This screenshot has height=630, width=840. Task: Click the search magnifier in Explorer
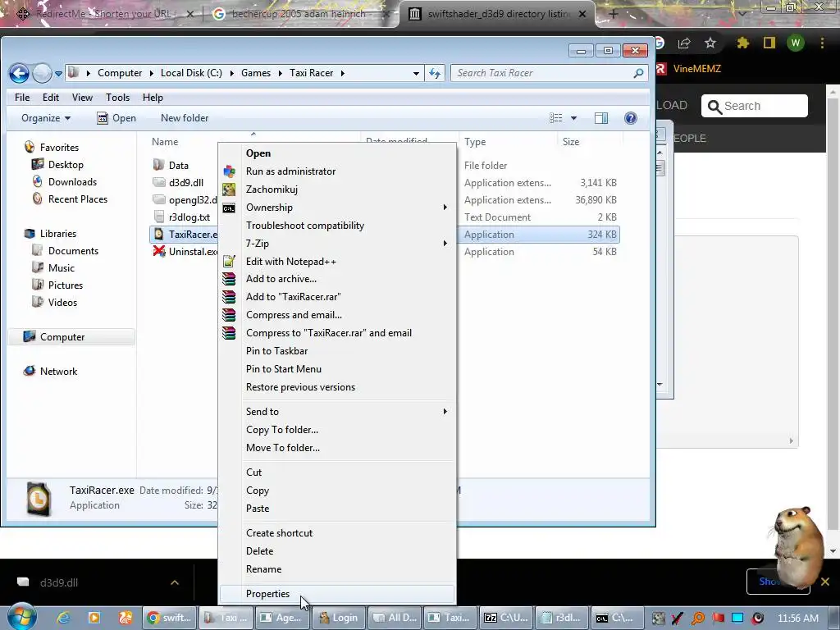pos(638,73)
